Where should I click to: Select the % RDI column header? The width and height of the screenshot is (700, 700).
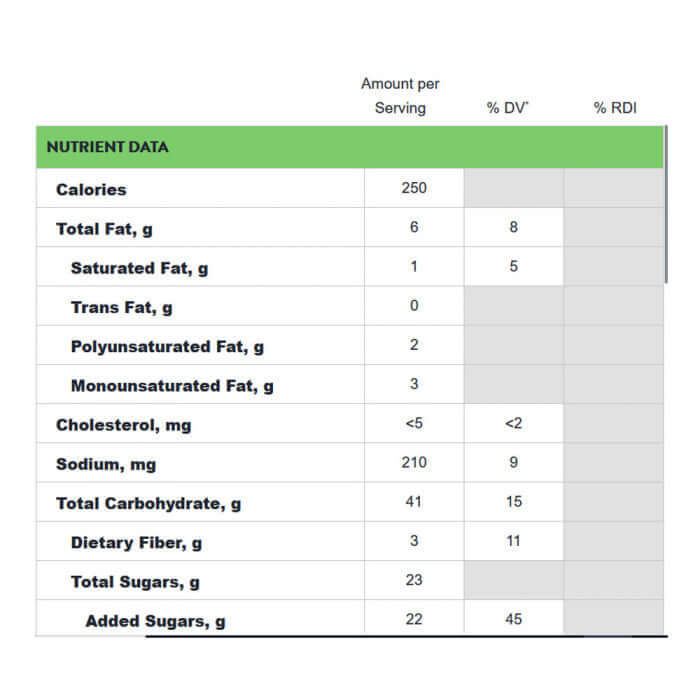point(615,108)
